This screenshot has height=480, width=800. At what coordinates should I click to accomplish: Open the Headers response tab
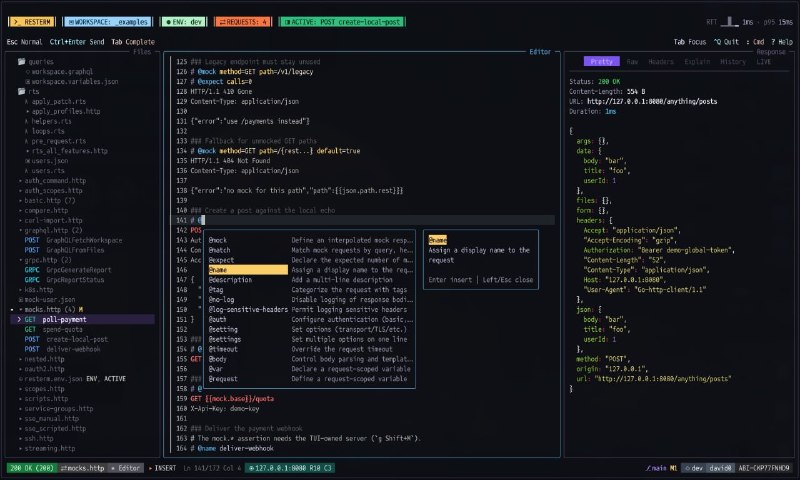(x=661, y=61)
